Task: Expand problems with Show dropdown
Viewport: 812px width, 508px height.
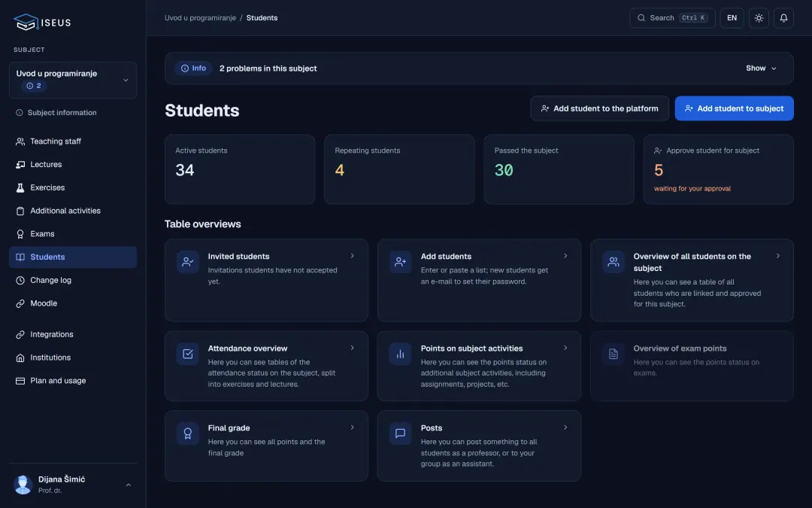Action: point(761,68)
